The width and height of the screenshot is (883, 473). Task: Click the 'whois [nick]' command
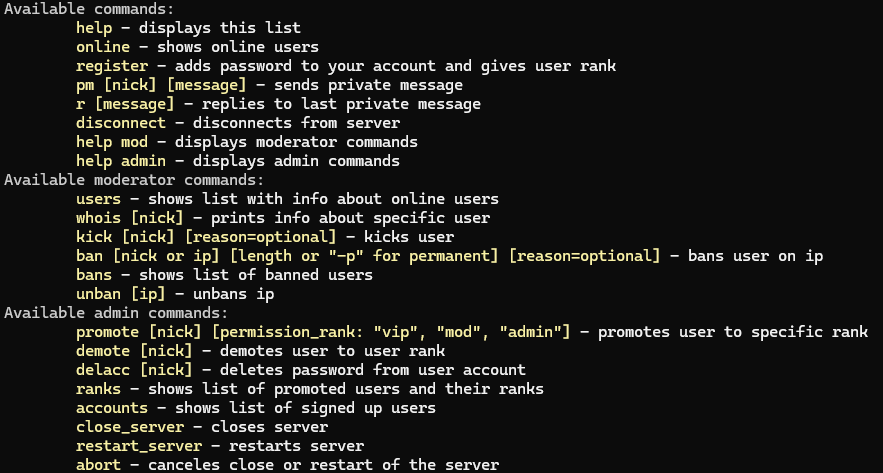130,218
